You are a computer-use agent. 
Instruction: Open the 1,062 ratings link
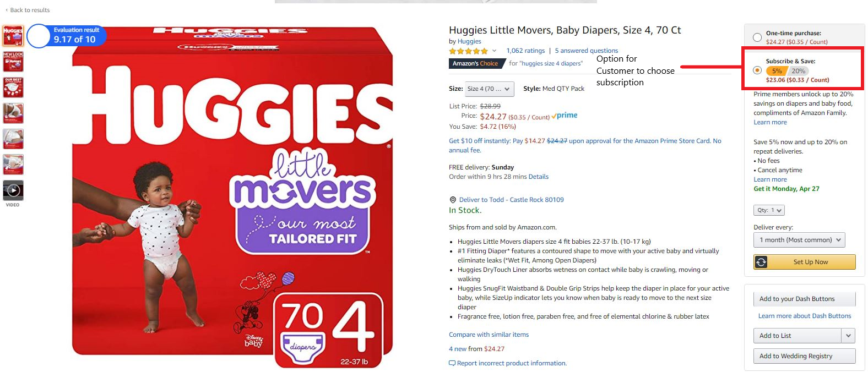[x=525, y=51]
